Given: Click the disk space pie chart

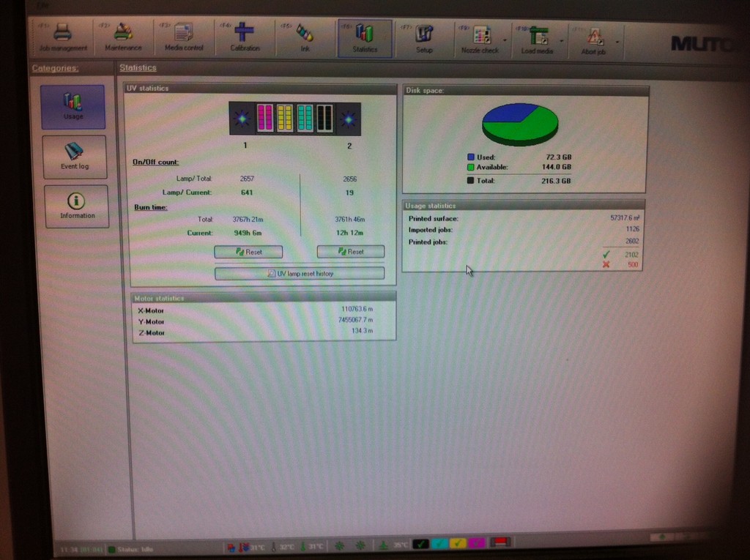Looking at the screenshot, I should click(520, 123).
